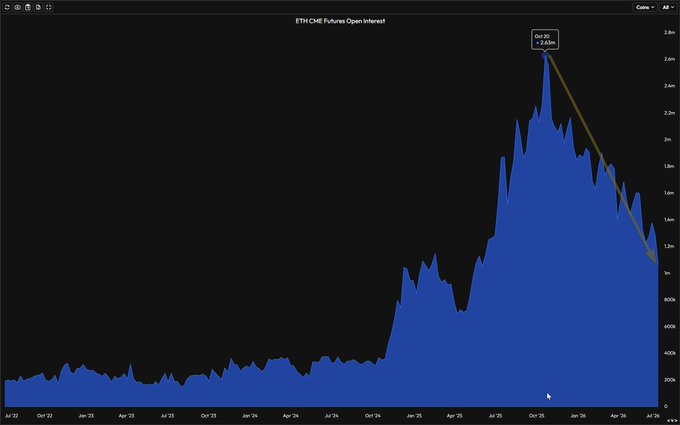Click the 2.6m y-axis label
The width and height of the screenshot is (680, 425).
(670, 59)
